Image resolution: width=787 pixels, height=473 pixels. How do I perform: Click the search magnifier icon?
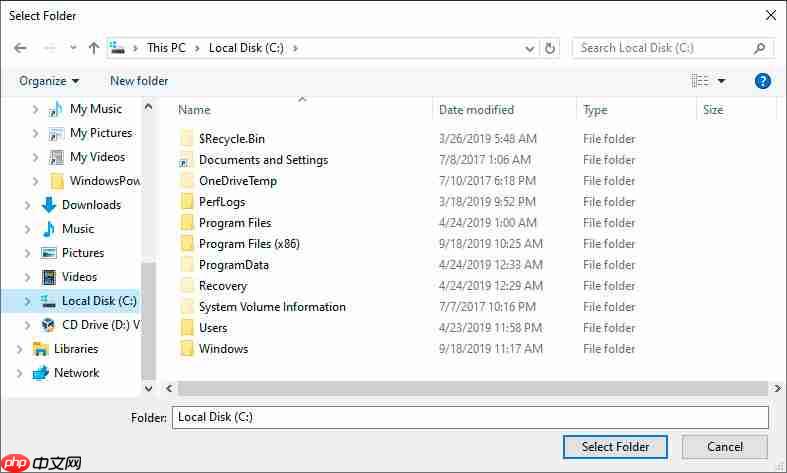tap(759, 48)
